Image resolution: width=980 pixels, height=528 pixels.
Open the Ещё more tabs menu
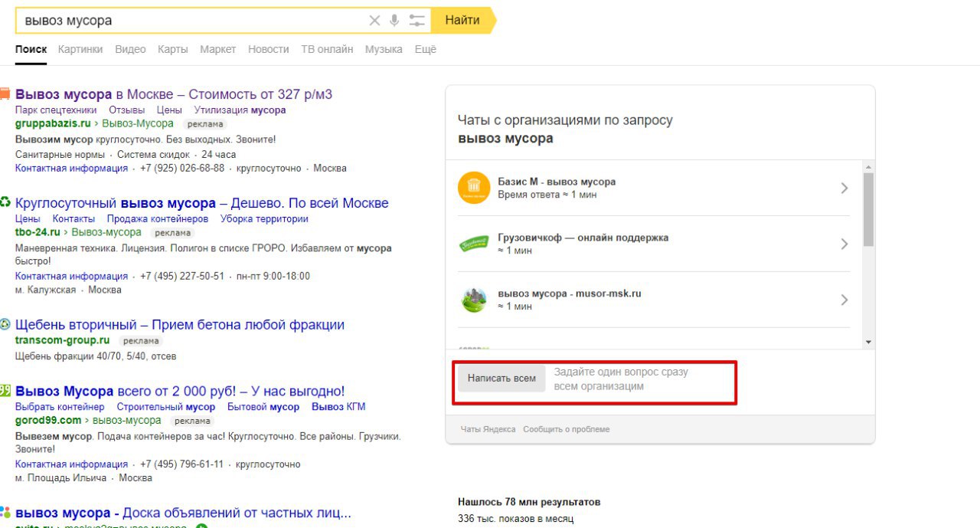pos(425,49)
